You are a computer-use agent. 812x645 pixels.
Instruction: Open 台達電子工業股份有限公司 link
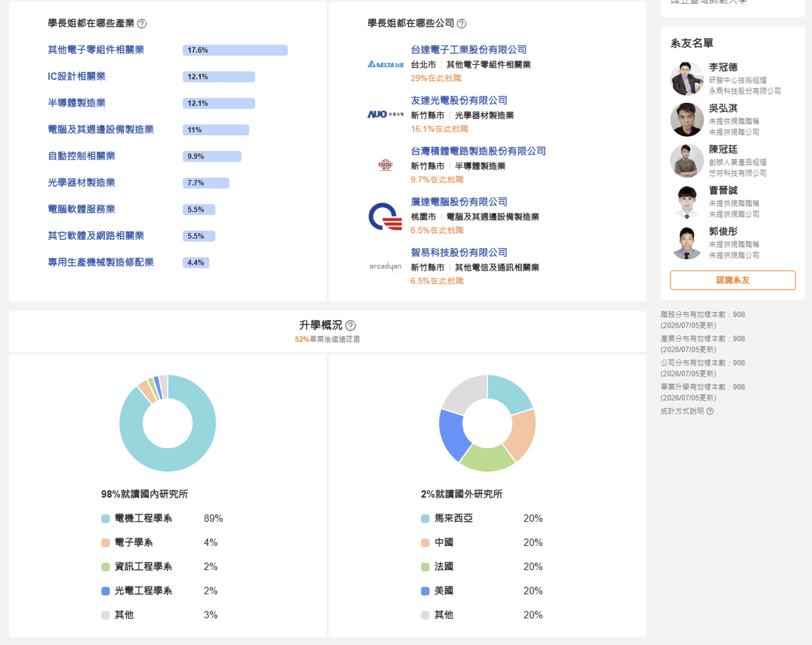point(469,50)
